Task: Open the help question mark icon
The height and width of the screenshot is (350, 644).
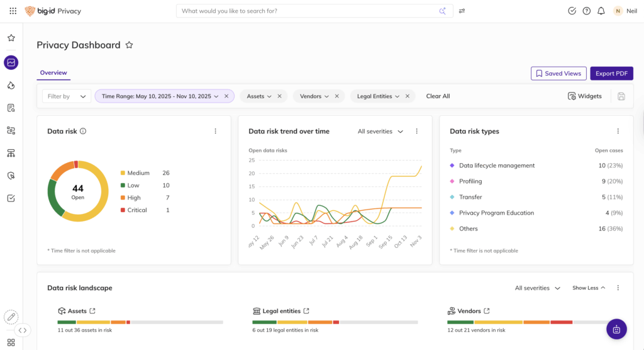Action: pyautogui.click(x=587, y=11)
